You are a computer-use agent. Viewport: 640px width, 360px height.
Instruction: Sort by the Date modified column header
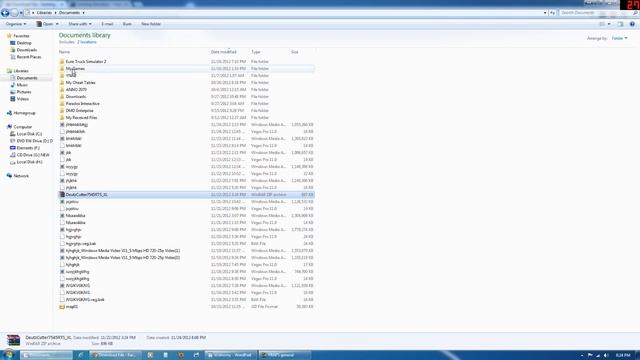(223, 52)
